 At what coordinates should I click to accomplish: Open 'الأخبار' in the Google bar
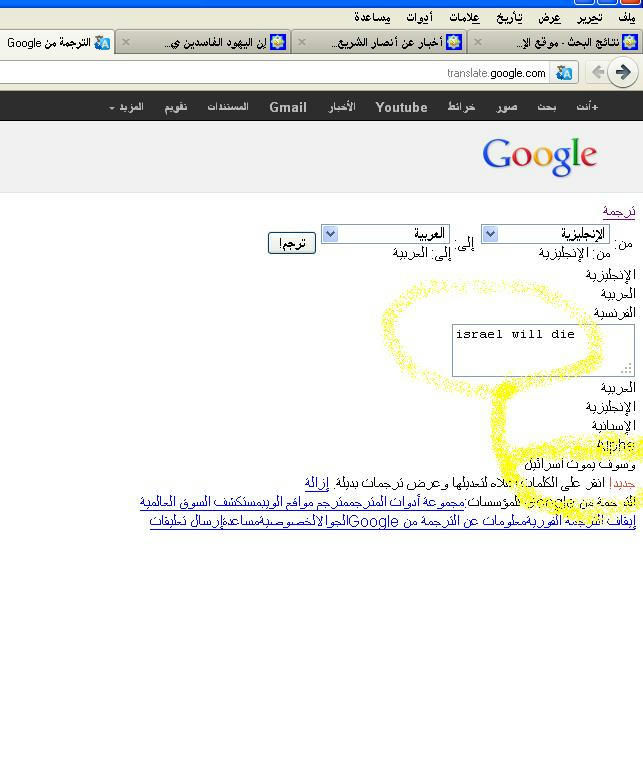point(342,107)
